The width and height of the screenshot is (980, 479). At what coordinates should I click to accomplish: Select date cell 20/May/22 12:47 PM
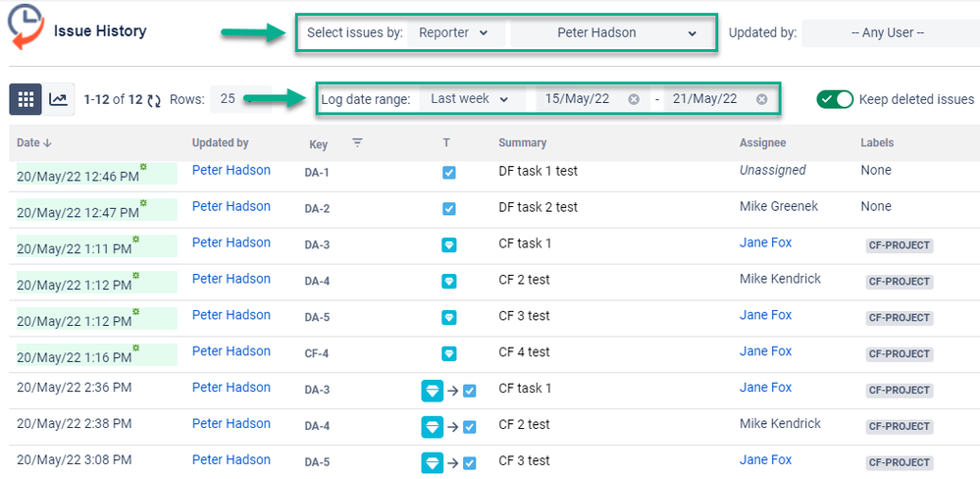click(x=96, y=210)
